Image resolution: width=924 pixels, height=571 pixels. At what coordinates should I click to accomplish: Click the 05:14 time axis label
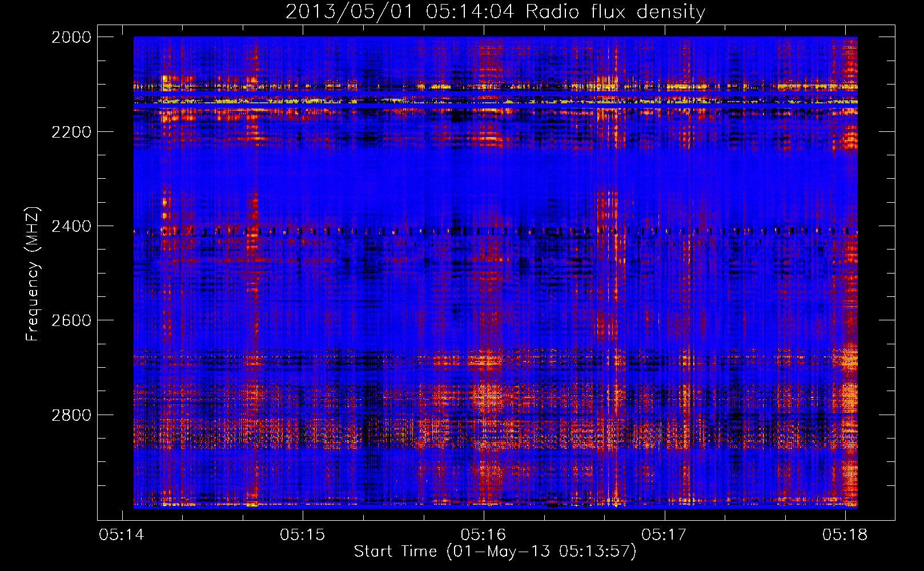tap(122, 535)
